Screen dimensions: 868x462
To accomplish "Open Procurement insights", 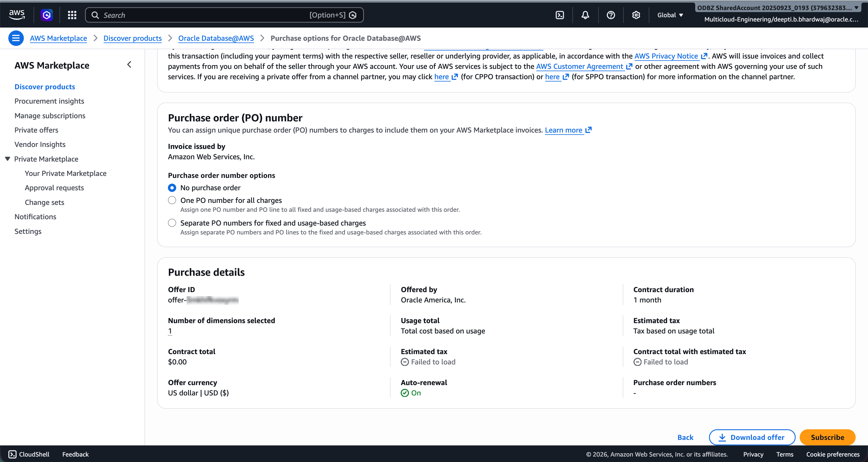I will (x=49, y=101).
